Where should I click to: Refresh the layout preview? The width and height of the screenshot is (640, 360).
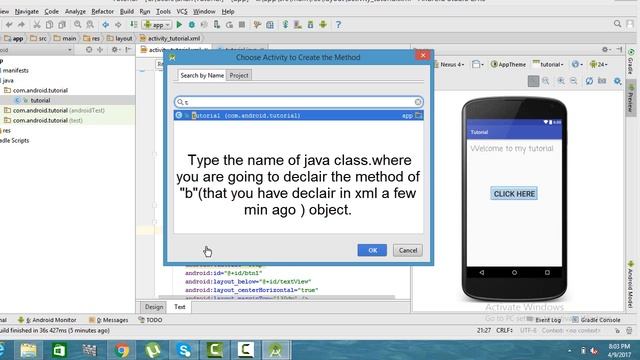tap(589, 81)
